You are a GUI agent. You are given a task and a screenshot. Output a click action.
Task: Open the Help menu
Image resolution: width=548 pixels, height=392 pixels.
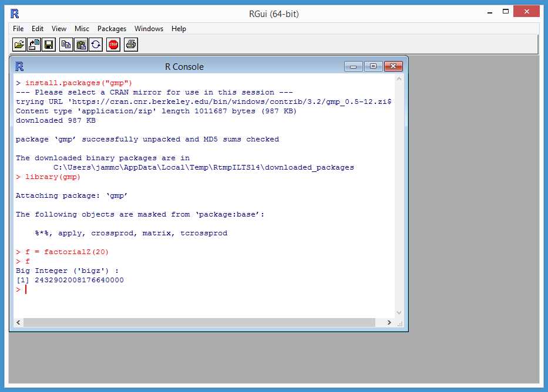[x=179, y=28]
